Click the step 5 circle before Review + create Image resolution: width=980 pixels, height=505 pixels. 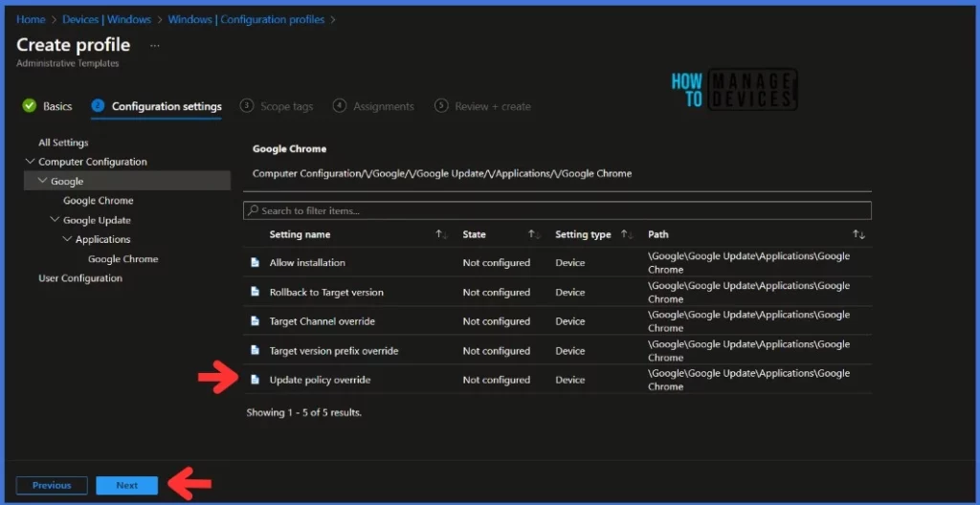(x=441, y=105)
